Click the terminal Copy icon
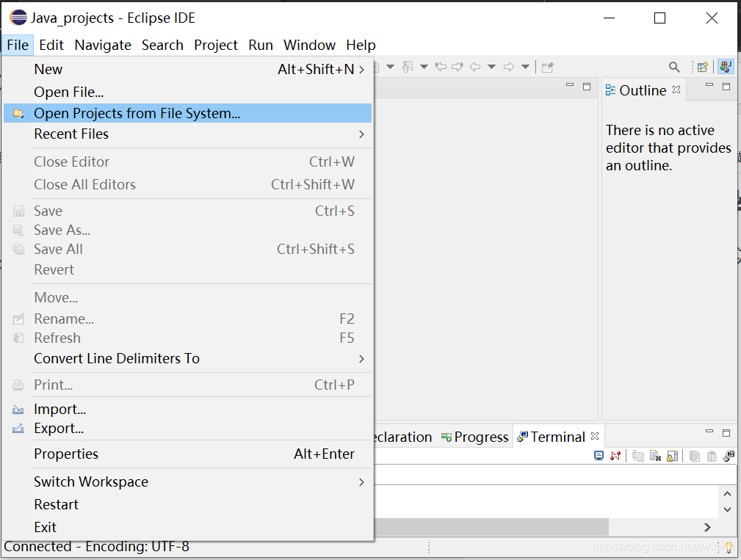This screenshot has height=560, width=741. (694, 456)
